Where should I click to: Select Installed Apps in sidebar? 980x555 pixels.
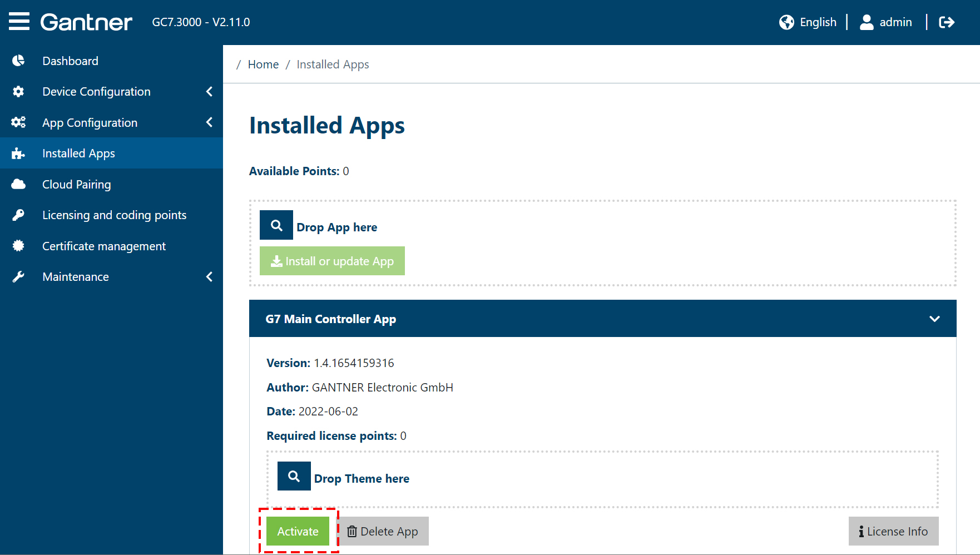tap(111, 153)
